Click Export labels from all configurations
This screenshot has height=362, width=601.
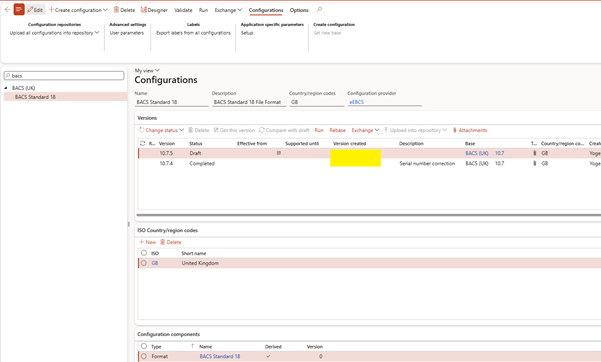193,33
